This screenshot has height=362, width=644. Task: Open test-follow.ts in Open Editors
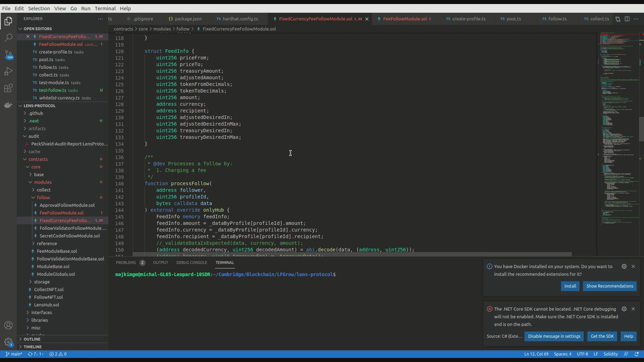[63, 90]
